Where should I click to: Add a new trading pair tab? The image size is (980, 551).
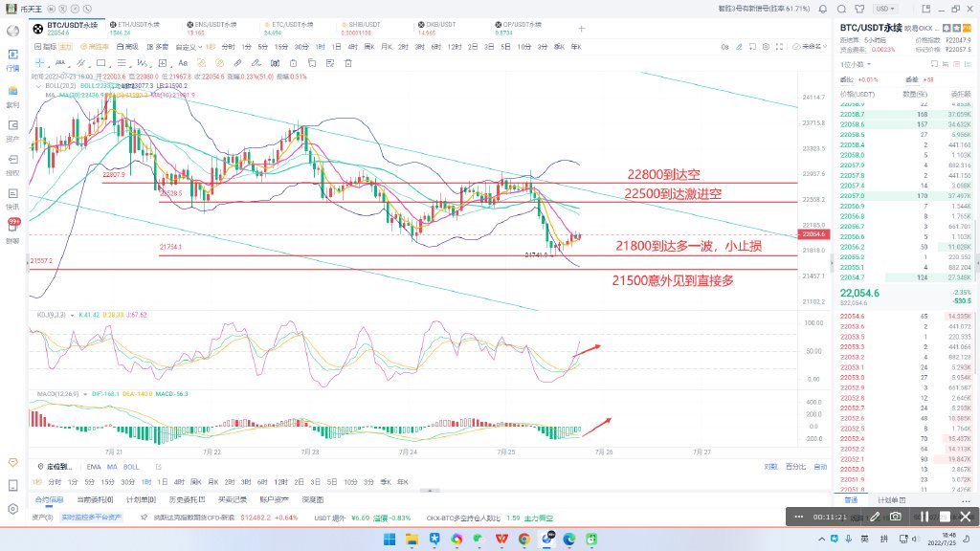click(581, 29)
